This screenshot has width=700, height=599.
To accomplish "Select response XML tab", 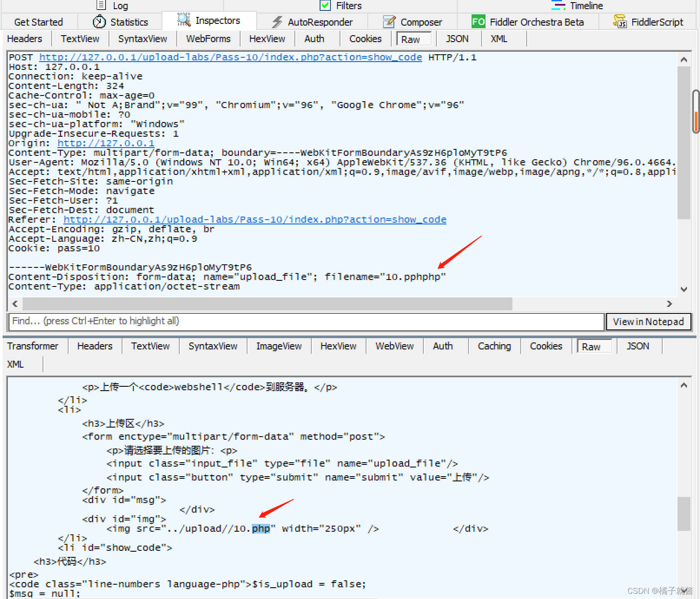I will 16,364.
